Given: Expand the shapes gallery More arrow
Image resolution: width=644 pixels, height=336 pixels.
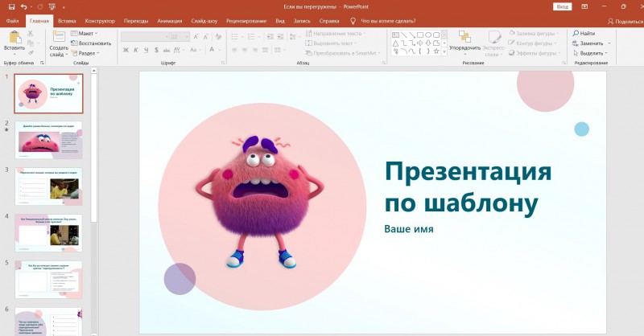Looking at the screenshot, I should (444, 51).
